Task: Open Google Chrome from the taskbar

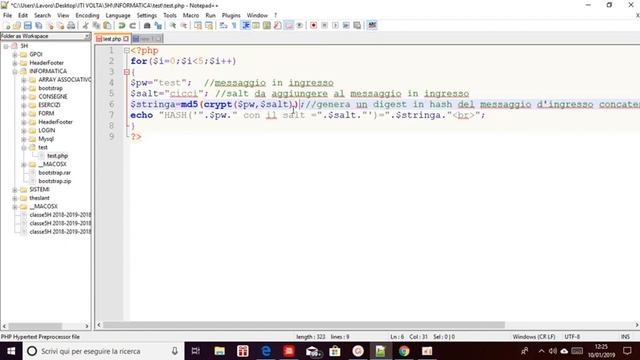Action: (x=404, y=351)
